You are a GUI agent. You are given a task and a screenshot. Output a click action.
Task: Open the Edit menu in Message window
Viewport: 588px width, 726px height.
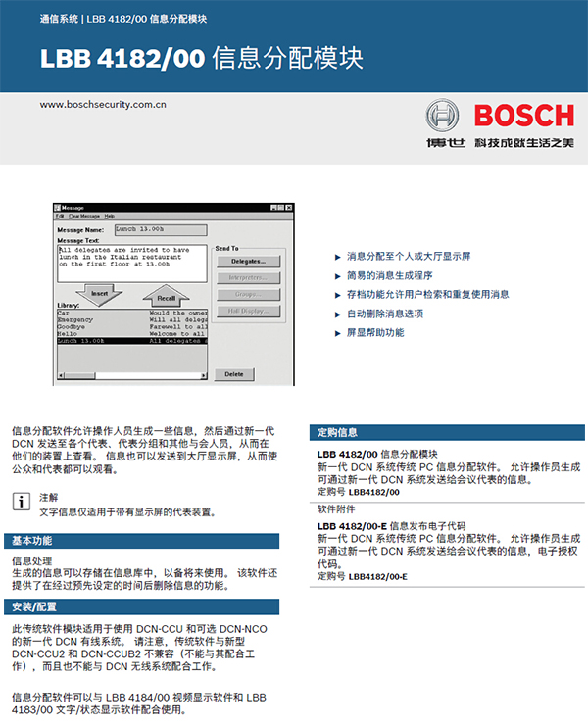coord(60,217)
